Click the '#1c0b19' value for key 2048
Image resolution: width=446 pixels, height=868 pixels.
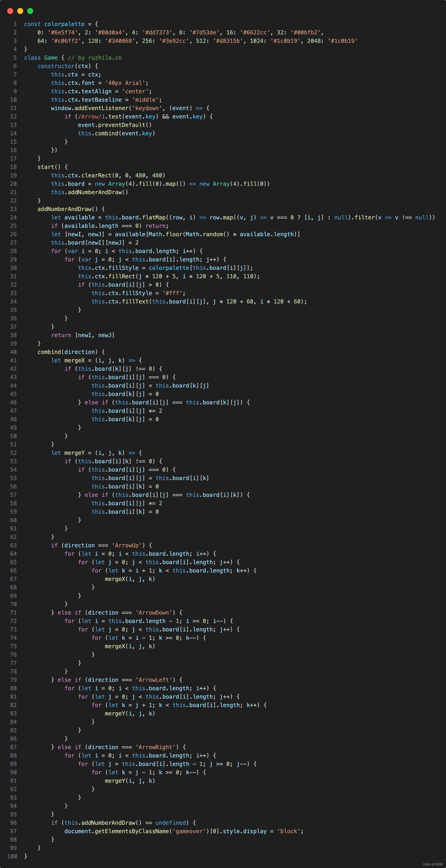coord(342,41)
